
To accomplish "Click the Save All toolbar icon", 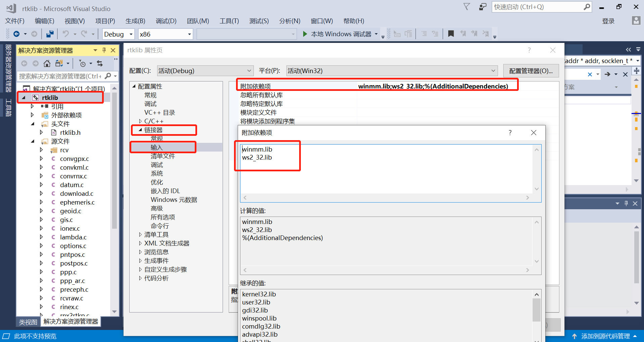I will tap(50, 34).
